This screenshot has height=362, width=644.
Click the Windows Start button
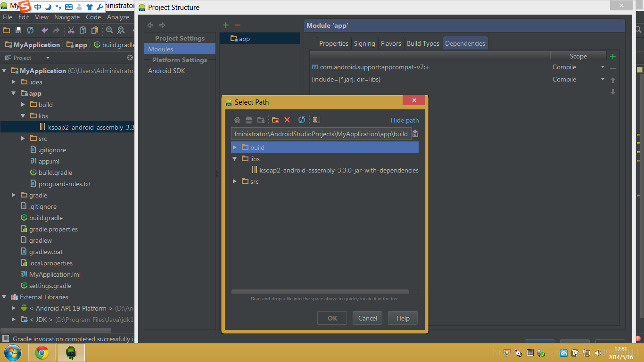(12, 353)
